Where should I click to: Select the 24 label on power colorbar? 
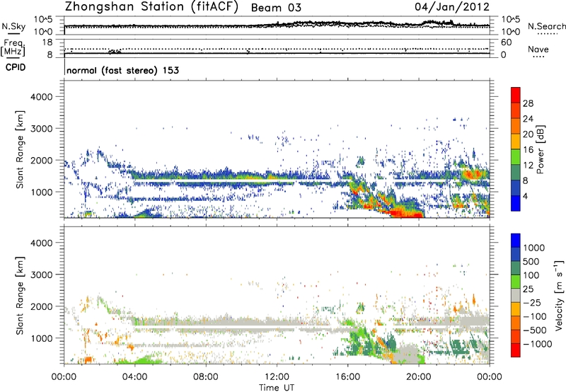click(x=528, y=119)
